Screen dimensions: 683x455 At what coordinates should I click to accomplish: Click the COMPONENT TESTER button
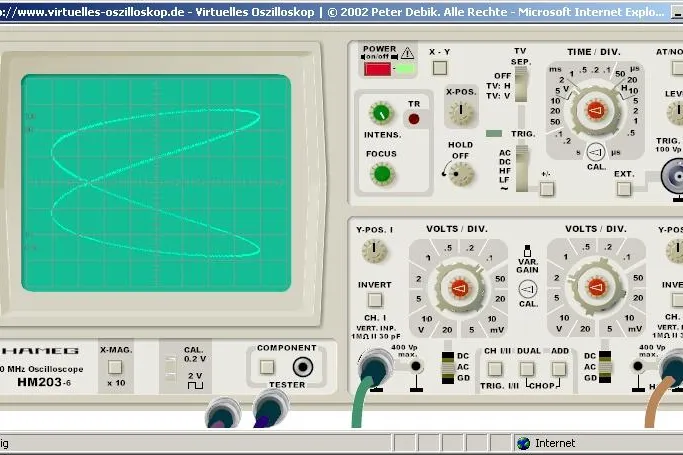[267, 367]
